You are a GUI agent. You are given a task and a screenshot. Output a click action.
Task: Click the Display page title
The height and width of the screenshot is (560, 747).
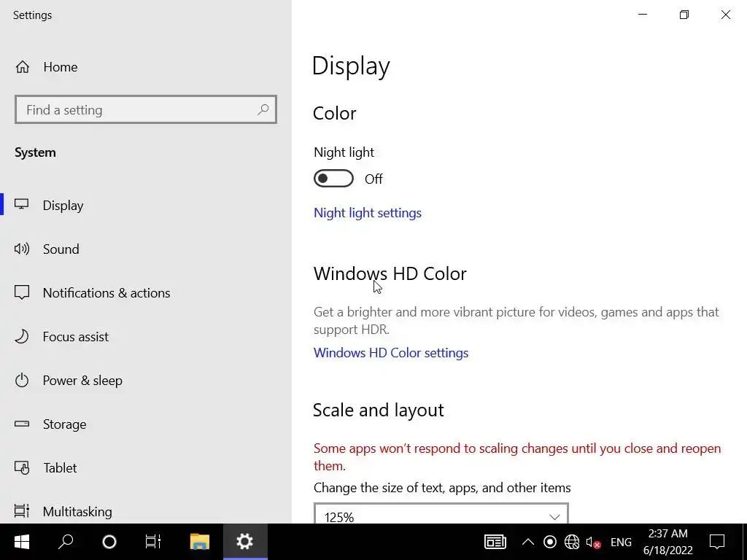pyautogui.click(x=351, y=66)
